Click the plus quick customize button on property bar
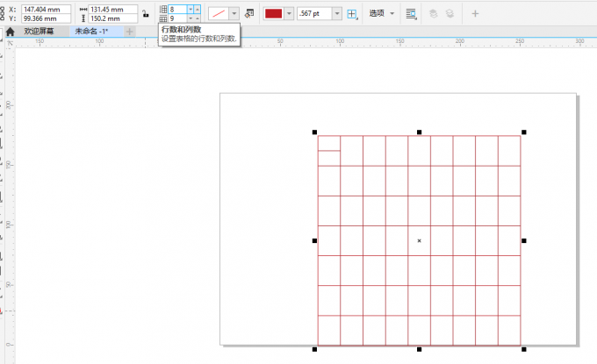Image resolution: width=597 pixels, height=364 pixels. point(475,14)
